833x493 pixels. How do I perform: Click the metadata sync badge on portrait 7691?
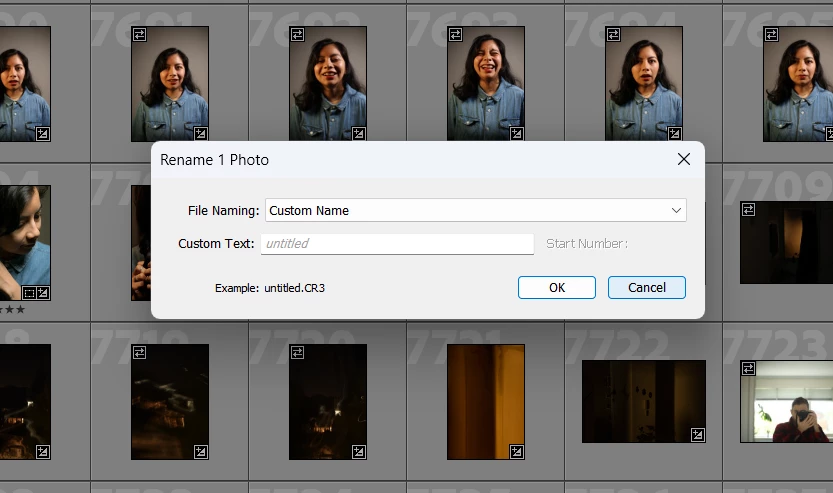coord(139,35)
